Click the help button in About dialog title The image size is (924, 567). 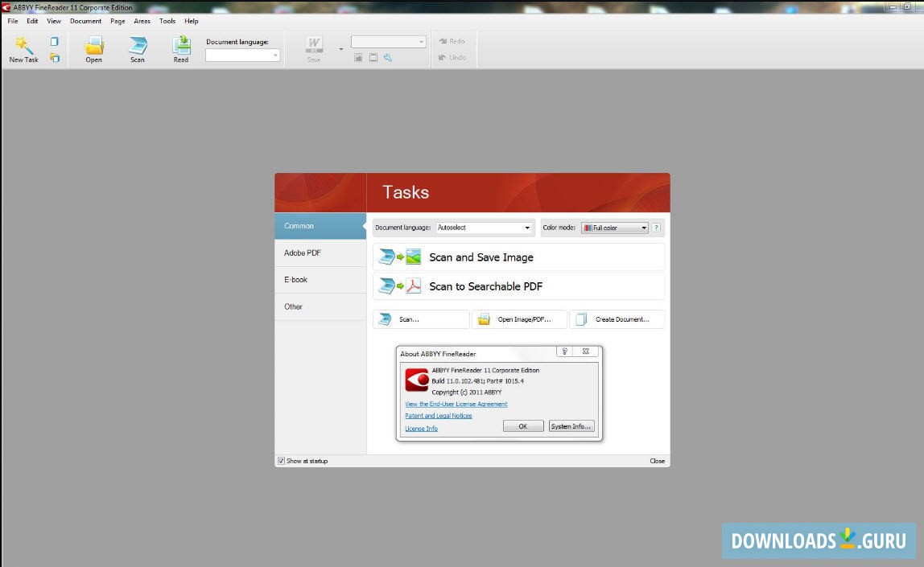(564, 351)
